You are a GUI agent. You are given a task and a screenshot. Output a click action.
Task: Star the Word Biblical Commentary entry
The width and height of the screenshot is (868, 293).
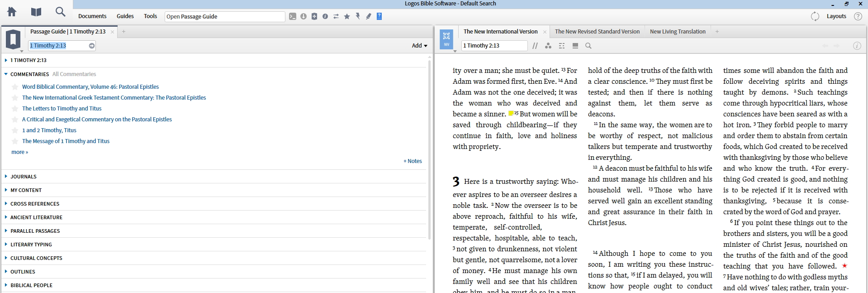point(15,87)
